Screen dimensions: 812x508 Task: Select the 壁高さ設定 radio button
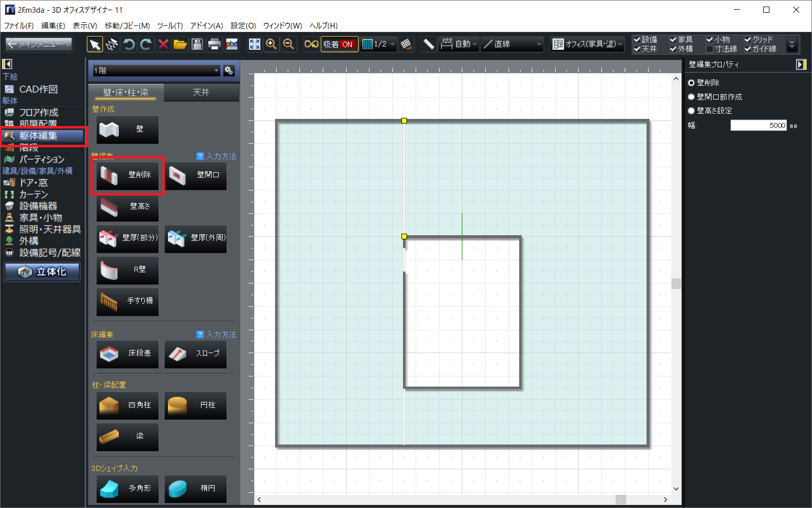coord(691,111)
